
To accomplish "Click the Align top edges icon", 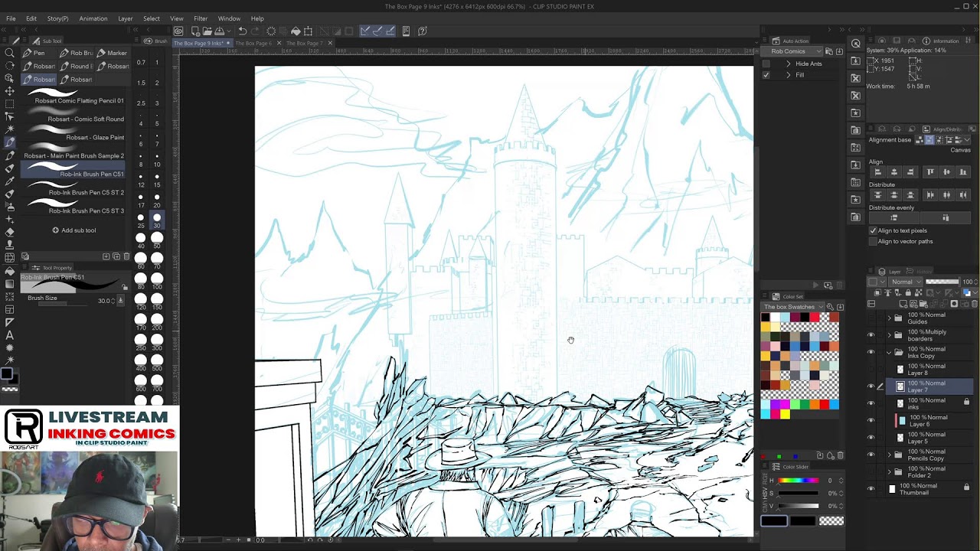I will click(x=930, y=172).
